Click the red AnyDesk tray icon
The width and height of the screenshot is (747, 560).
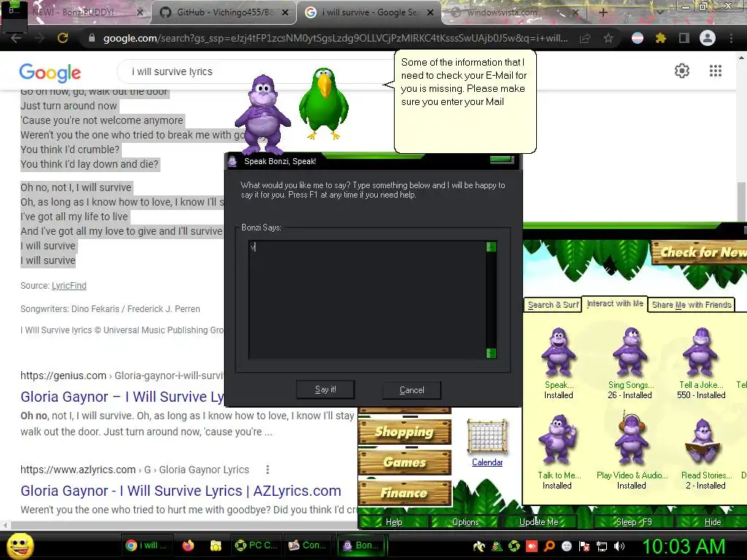coord(532,546)
